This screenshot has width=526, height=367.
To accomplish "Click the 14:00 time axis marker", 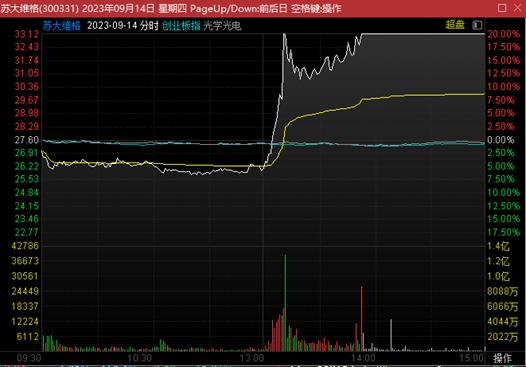I will click(363, 358).
